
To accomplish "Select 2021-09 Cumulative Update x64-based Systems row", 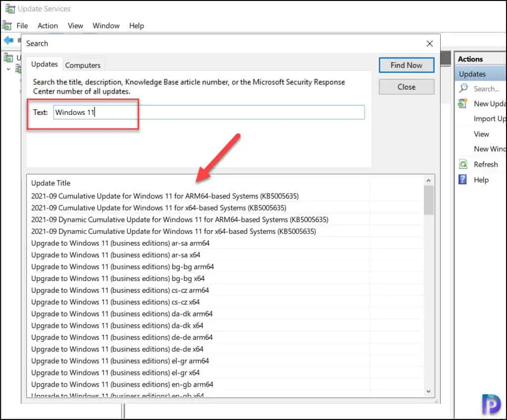I will pyautogui.click(x=159, y=208).
